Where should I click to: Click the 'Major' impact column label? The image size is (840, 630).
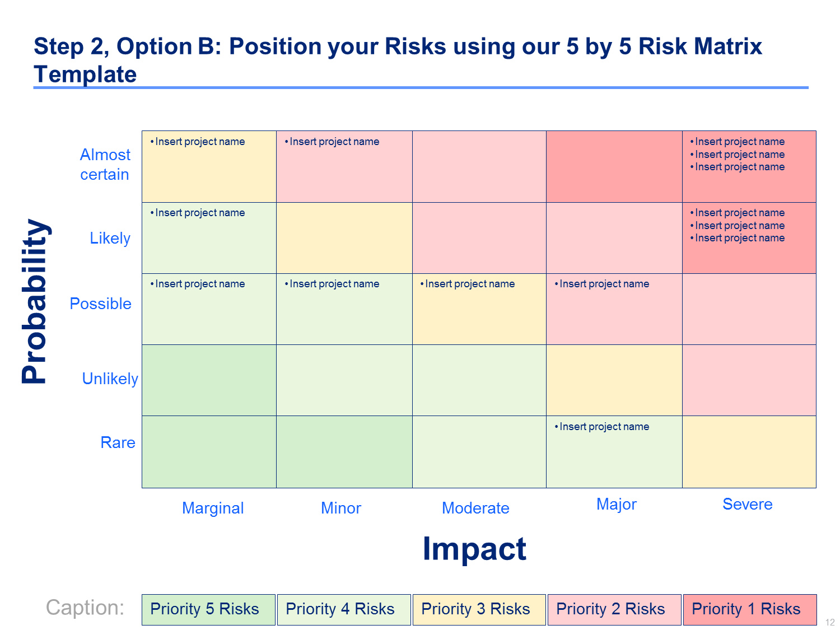point(616,504)
